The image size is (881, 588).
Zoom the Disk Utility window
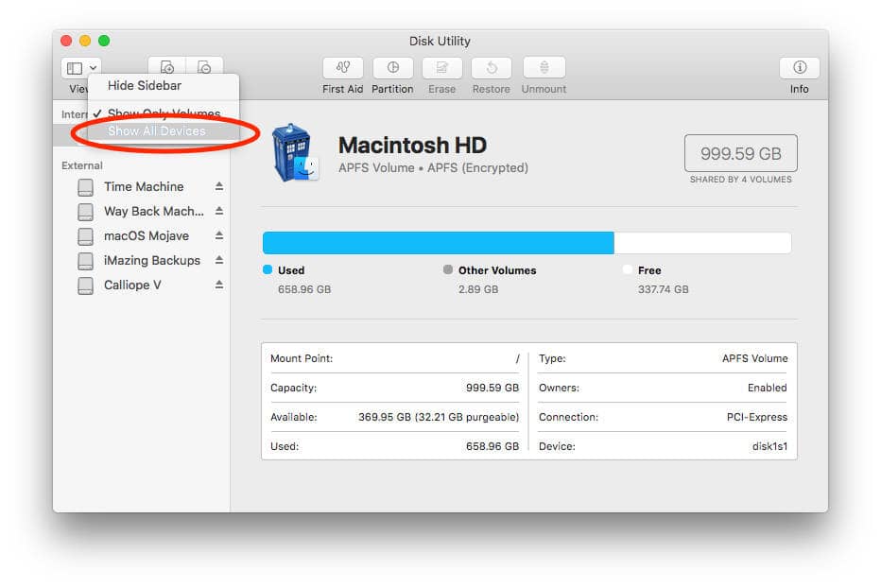coord(104,41)
